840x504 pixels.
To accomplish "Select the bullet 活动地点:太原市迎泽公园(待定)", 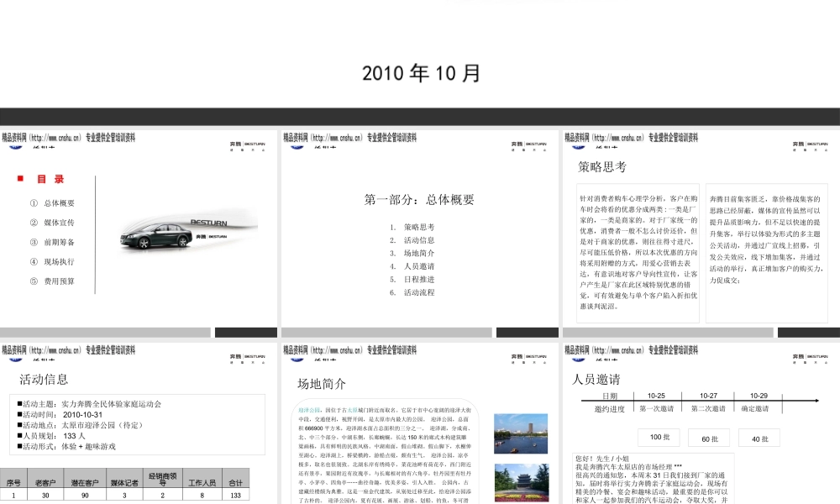I will tap(81, 425).
